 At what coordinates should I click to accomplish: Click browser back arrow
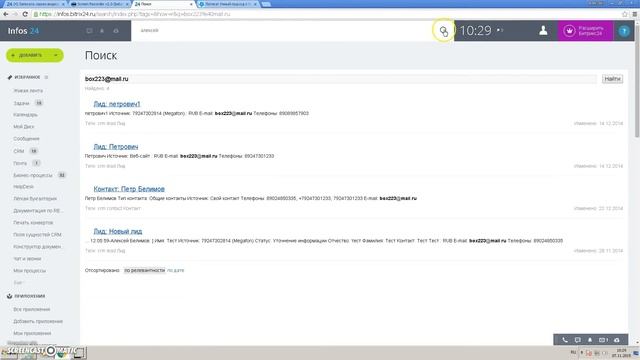click(x=6, y=14)
